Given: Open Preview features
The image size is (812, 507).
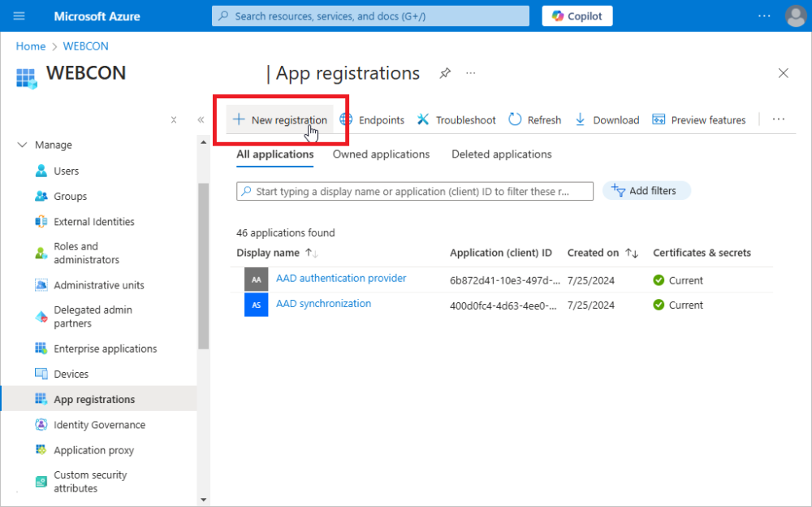Looking at the screenshot, I should click(x=699, y=120).
